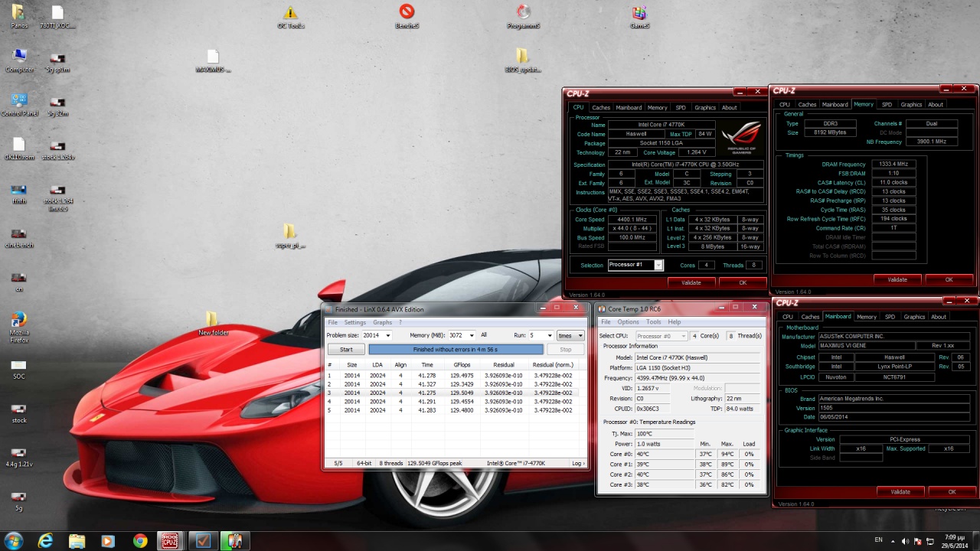This screenshot has height=551, width=980.
Task: Switch to ROG CPU-Z taskbar button
Action: pos(170,541)
